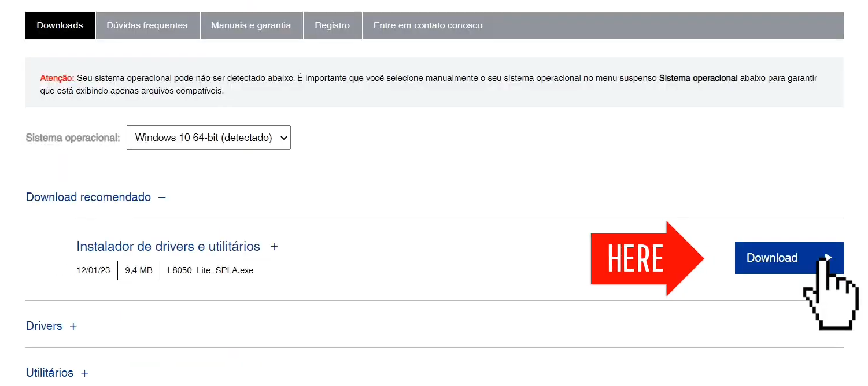Viewport: 868px width, 386px height.
Task: Click the Atenção notice text box
Action: 434,83
